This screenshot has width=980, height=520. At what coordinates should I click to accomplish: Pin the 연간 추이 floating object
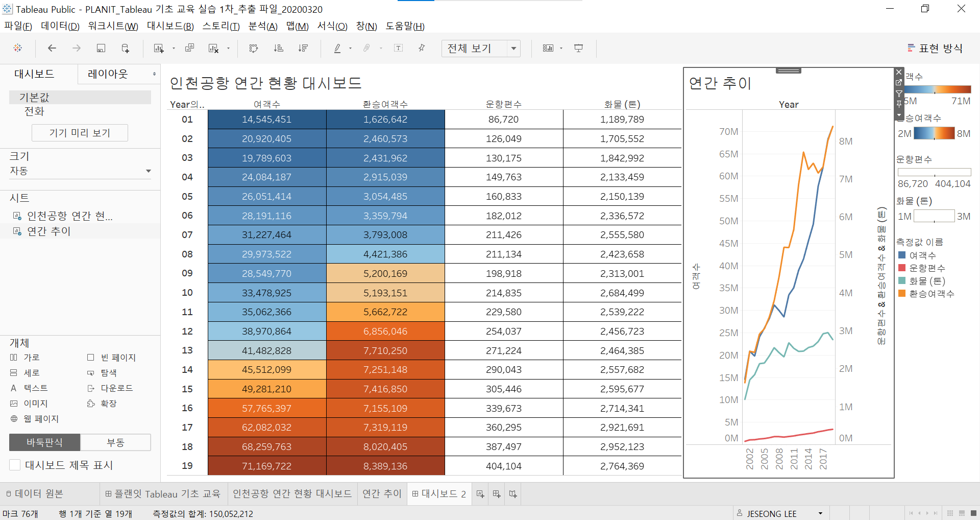pyautogui.click(x=899, y=104)
